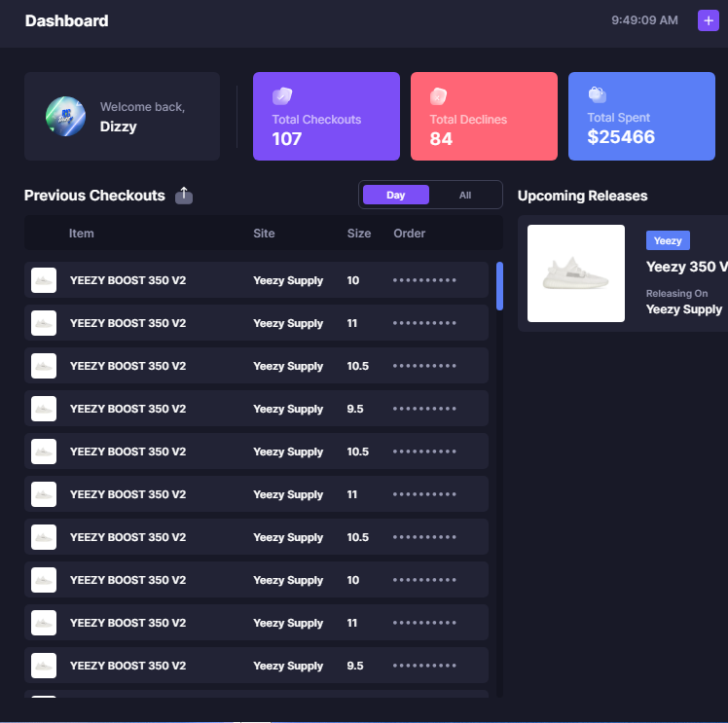
Task: Click the Total Spent bag icon
Action: (x=597, y=94)
